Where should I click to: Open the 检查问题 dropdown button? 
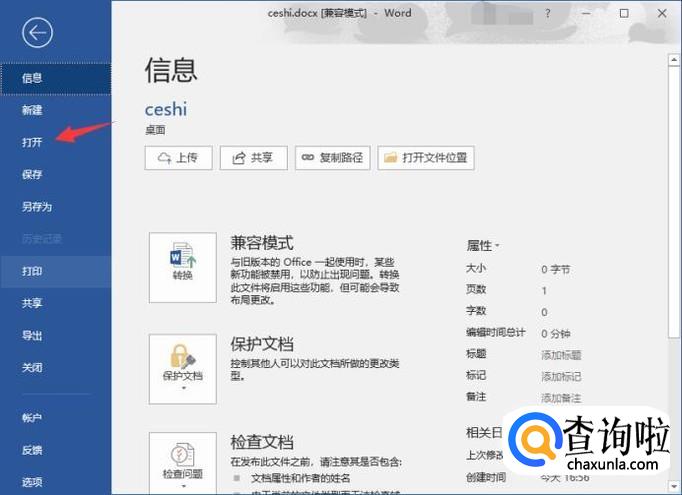(x=183, y=464)
